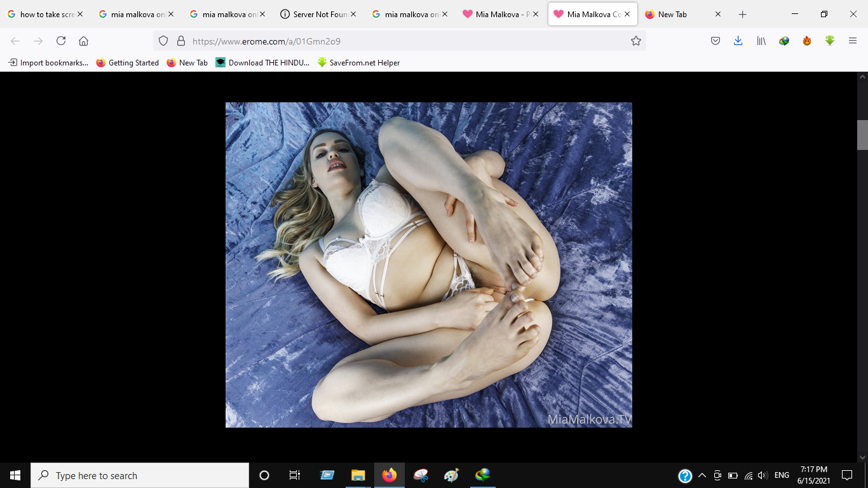Open File Explorer from the taskbar
868x488 pixels.
[358, 475]
